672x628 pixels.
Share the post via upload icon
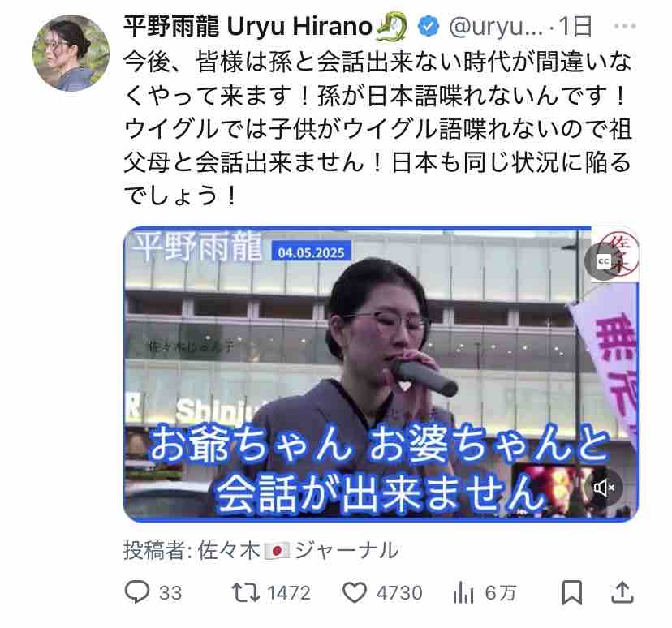pos(622,592)
